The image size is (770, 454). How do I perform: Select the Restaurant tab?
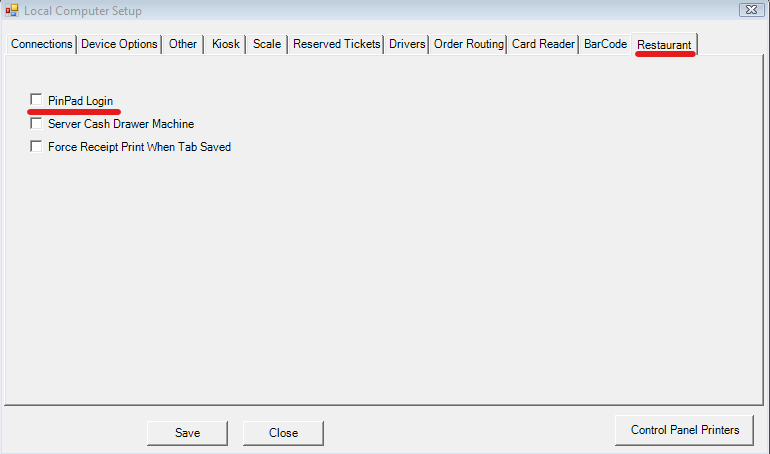pyautogui.click(x=664, y=45)
